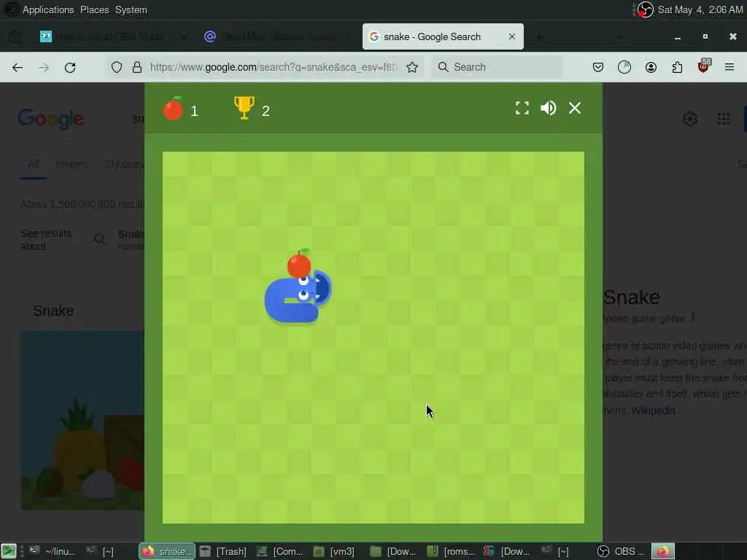Click the trophy high score icon
747x560 pixels.
(244, 108)
